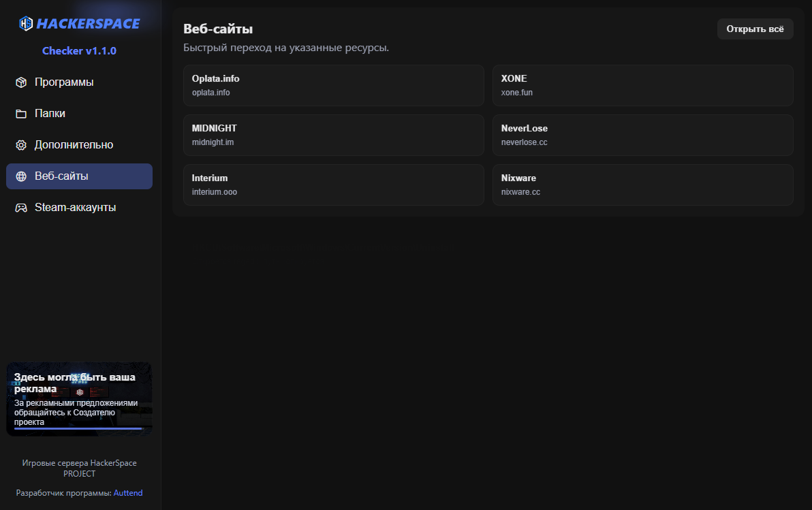Viewport: 812px width, 510px height.
Task: Click the HackerSpace hexagon logo icon
Action: pyautogui.click(x=26, y=24)
